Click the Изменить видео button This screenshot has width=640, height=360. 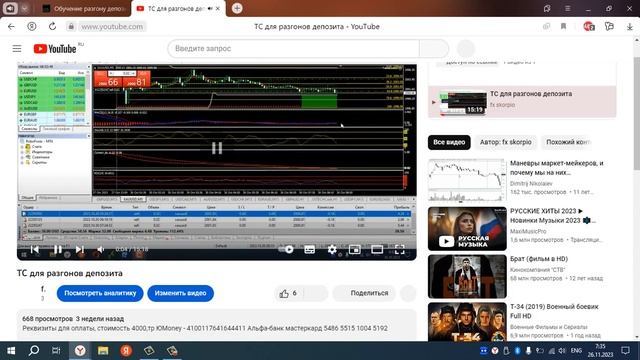[180, 293]
